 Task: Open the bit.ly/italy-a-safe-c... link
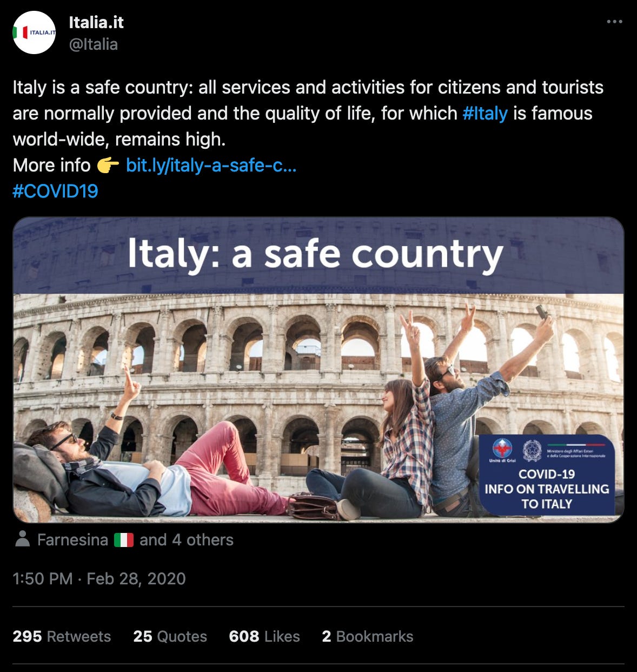[211, 165]
